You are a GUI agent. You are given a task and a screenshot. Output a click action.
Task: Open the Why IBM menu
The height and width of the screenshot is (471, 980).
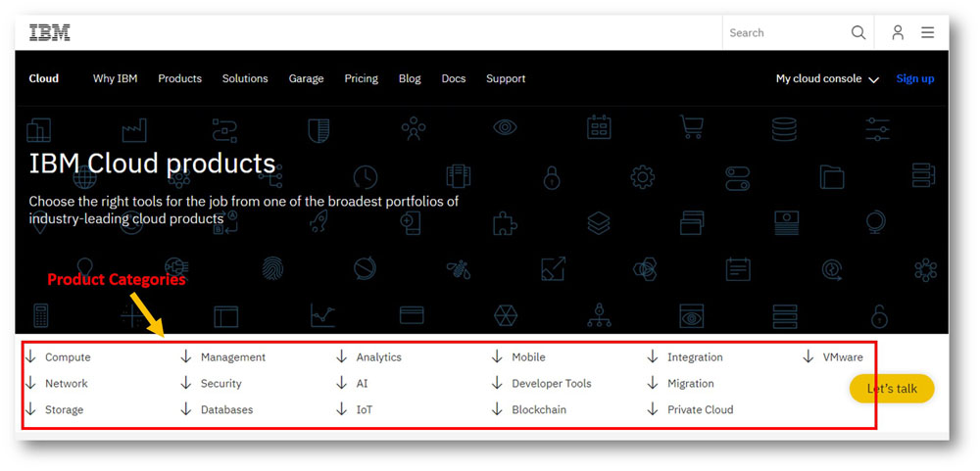115,78
